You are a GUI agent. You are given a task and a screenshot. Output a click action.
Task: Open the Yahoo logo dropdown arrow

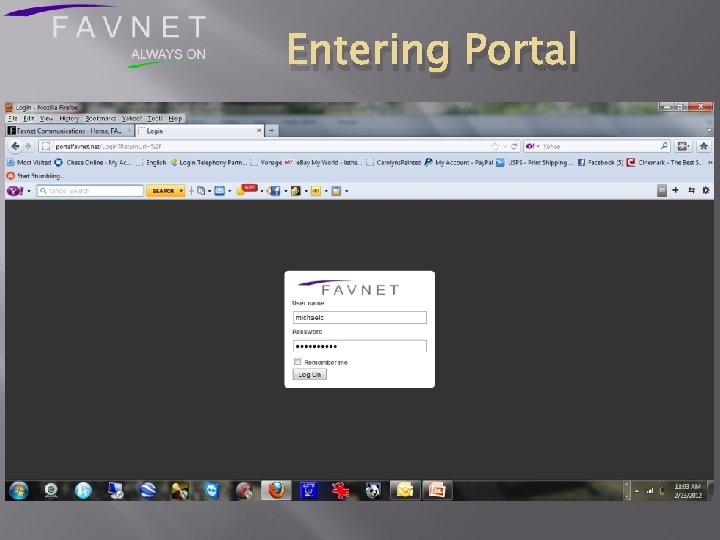pos(28,191)
